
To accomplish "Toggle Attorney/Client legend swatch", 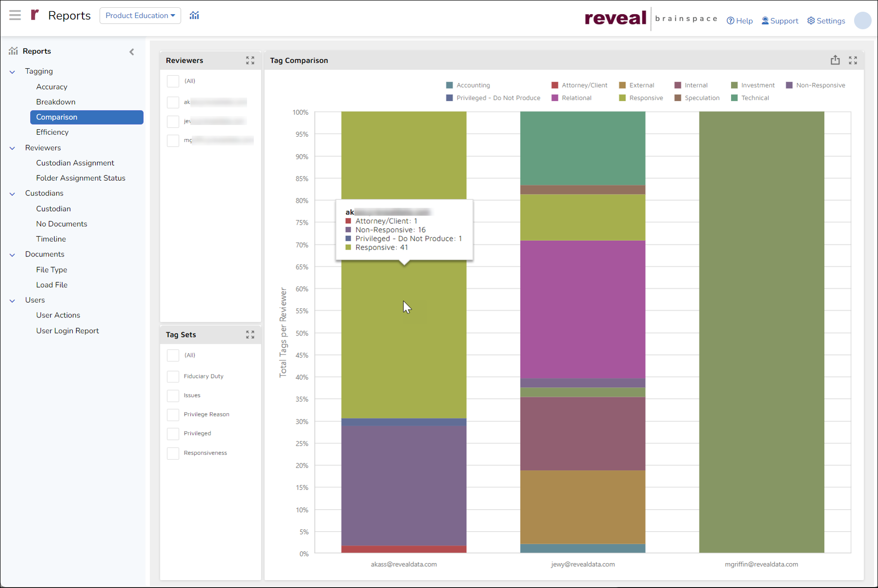I will [555, 85].
